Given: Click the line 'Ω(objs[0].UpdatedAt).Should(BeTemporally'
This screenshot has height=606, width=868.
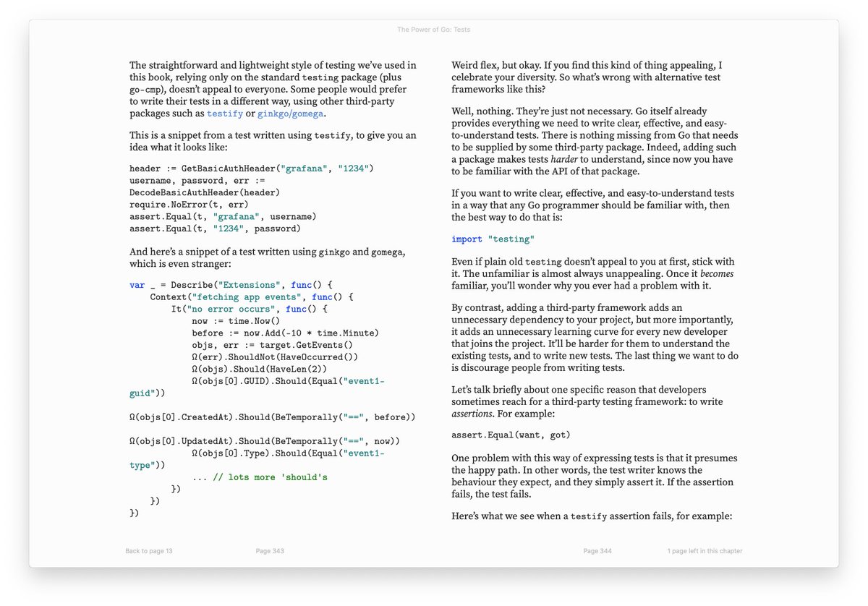Looking at the screenshot, I should pyautogui.click(x=265, y=441).
